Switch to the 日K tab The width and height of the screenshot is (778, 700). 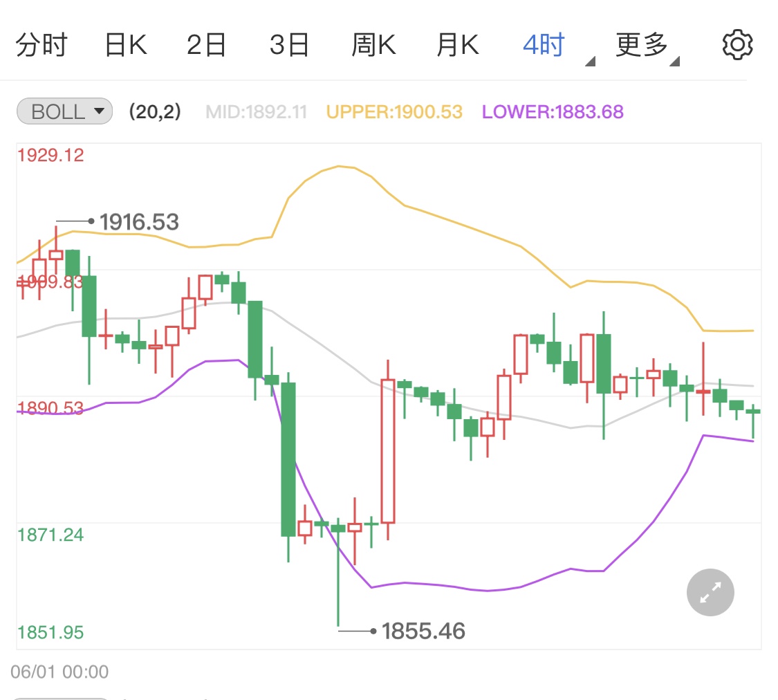tap(126, 45)
